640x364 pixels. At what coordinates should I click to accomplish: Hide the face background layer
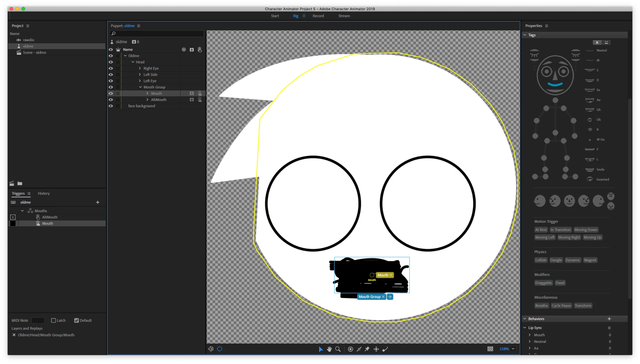click(111, 106)
